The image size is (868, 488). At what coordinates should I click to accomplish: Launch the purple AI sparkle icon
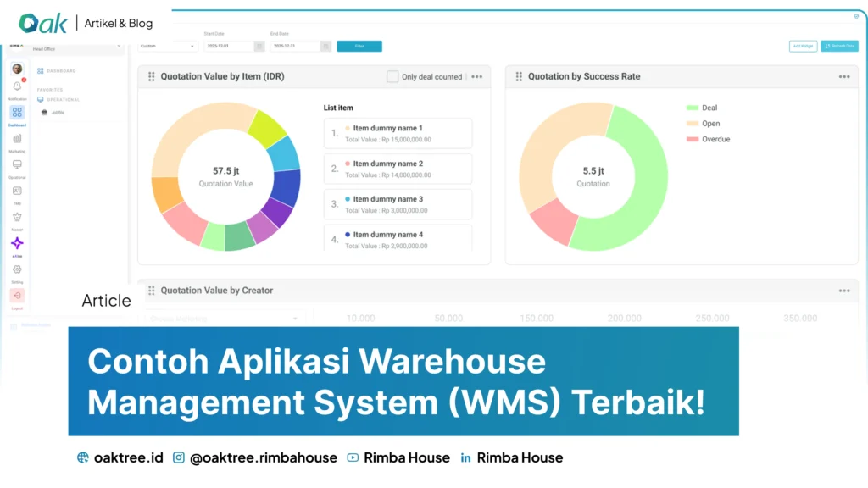tap(17, 243)
